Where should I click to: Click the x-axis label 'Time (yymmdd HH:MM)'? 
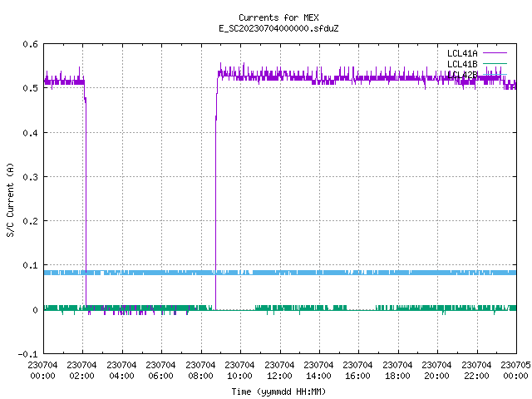pos(278,392)
